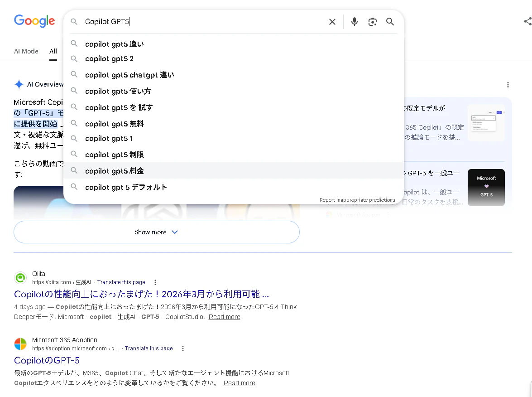The image size is (532, 397).
Task: Click the AI Overview sparkle icon
Action: (19, 84)
